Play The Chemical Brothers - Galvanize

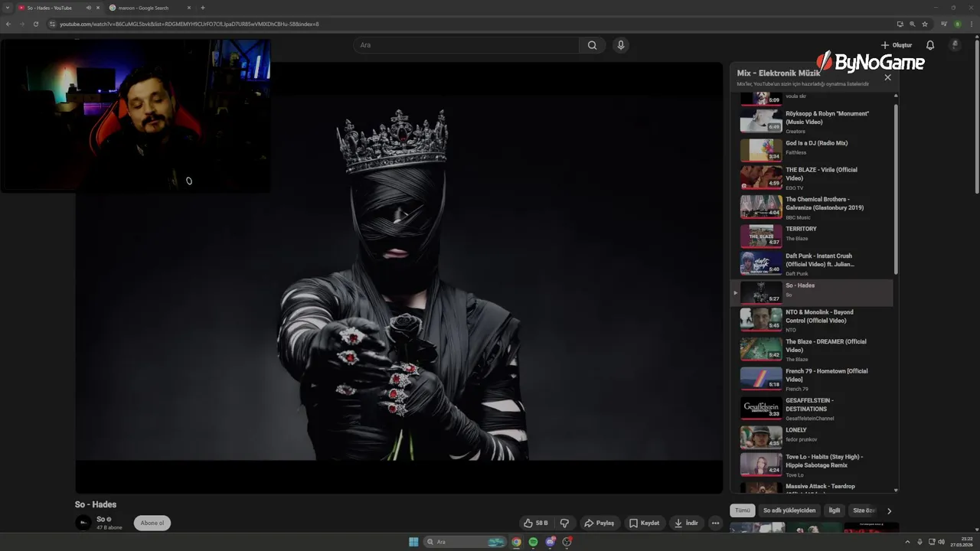(812, 207)
